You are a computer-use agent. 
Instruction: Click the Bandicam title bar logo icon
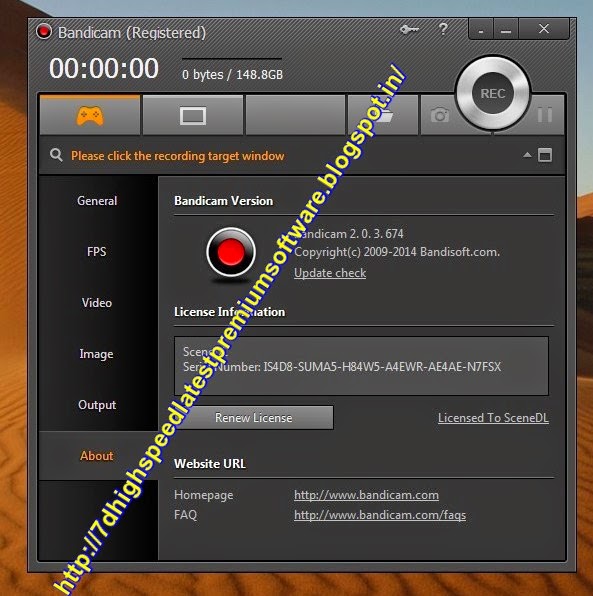click(44, 32)
